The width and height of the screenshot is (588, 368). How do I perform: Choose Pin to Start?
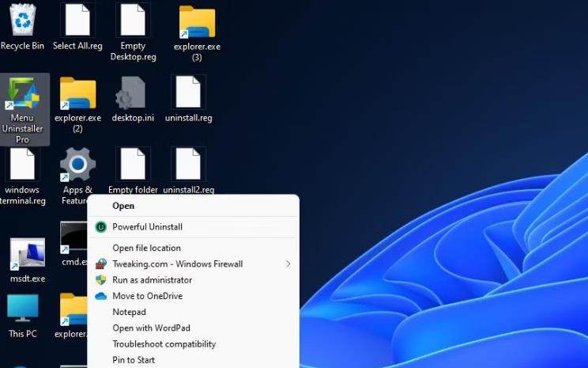click(x=193, y=360)
